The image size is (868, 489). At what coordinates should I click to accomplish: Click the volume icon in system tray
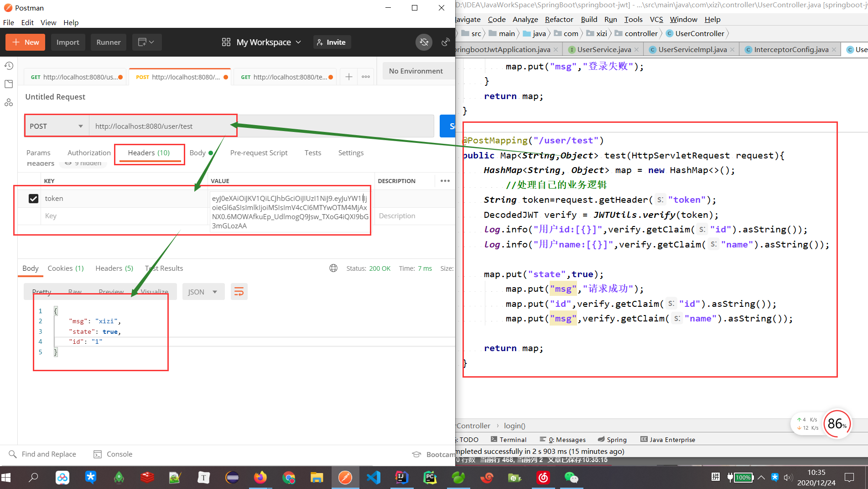(x=788, y=478)
